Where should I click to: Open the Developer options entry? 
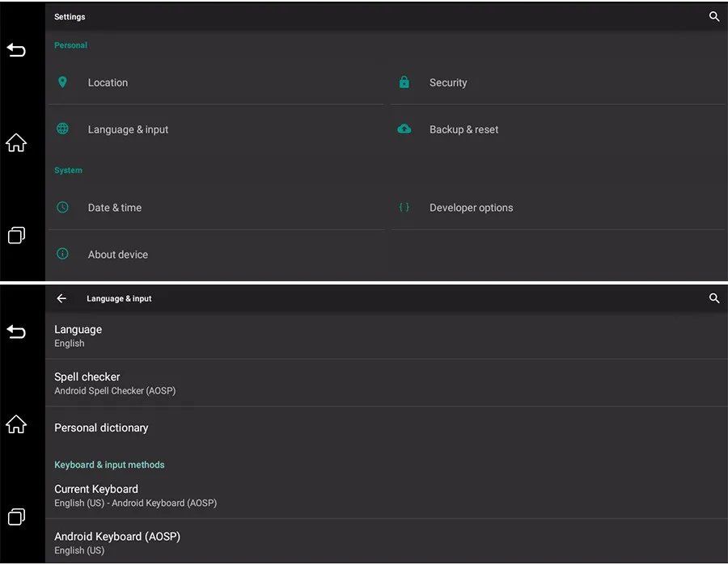pos(471,208)
